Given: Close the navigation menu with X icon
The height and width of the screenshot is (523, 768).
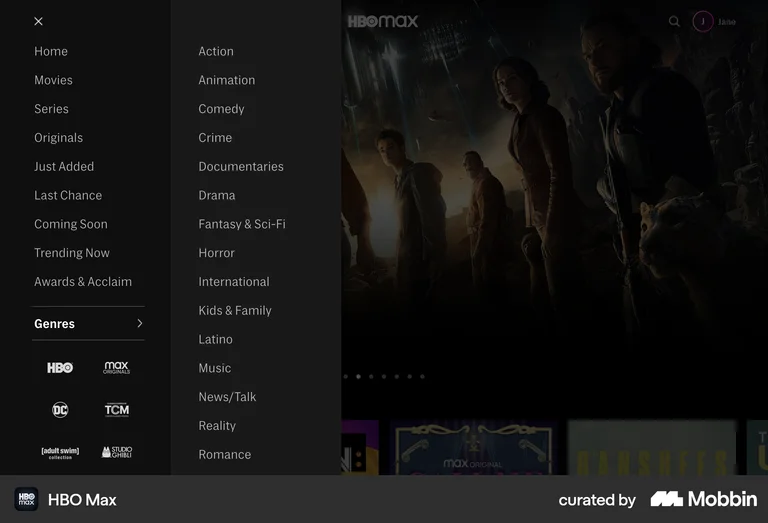Looking at the screenshot, I should tap(39, 22).
